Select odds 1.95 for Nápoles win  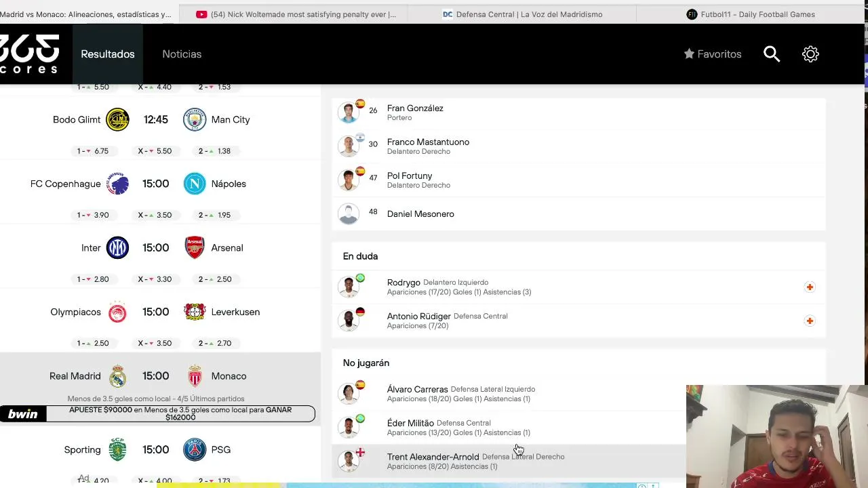pos(215,215)
